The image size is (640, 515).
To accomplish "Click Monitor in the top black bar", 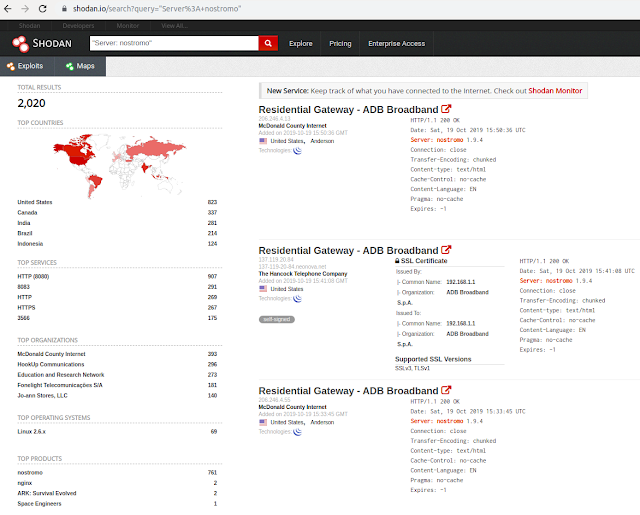I will point(128,26).
